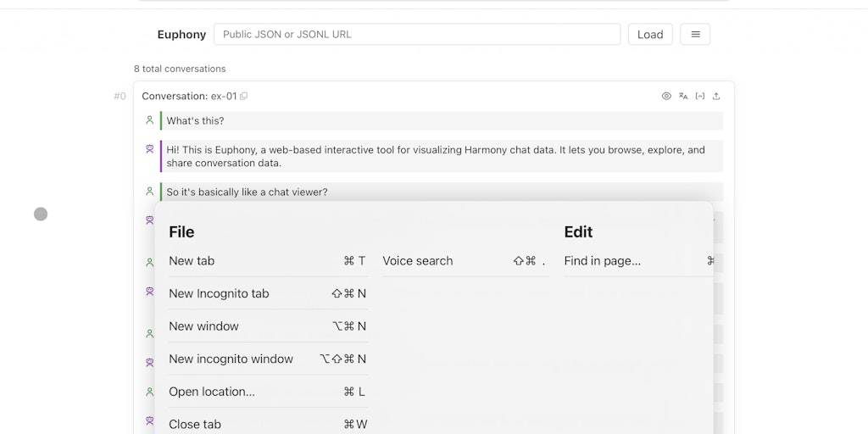Select Find in page... under Edit
This screenshot has width=868, height=434.
(637, 261)
